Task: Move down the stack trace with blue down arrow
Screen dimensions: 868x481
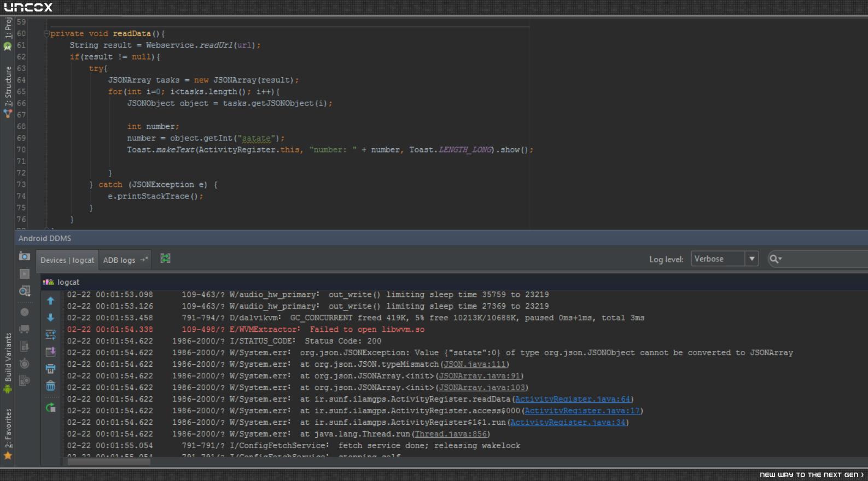Action: pyautogui.click(x=50, y=318)
